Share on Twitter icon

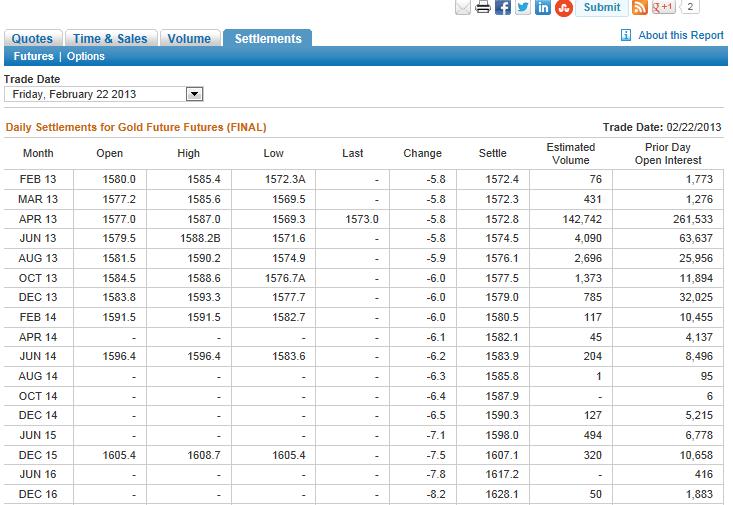[x=523, y=8]
